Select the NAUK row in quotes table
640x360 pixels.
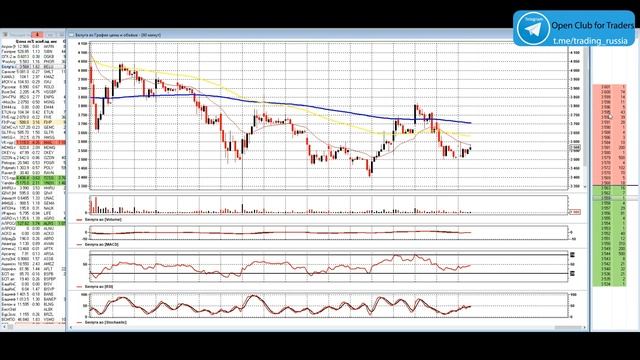point(33,208)
